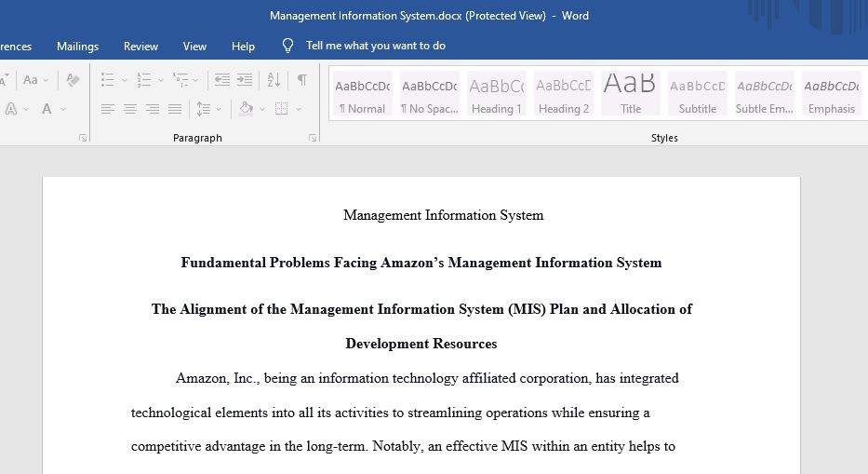Image resolution: width=868 pixels, height=474 pixels.
Task: Open Paragraph Settings dialog launcher
Action: tap(313, 138)
